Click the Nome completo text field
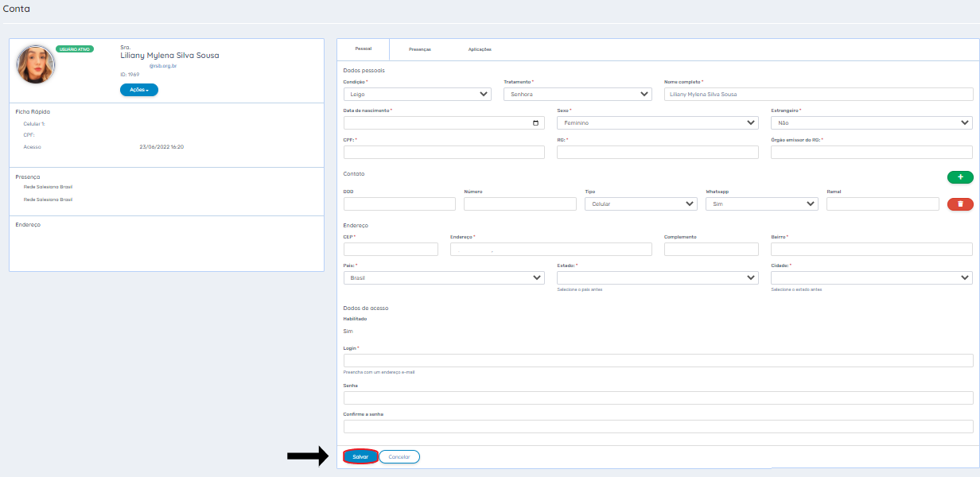The width and height of the screenshot is (980, 477). pyautogui.click(x=819, y=94)
